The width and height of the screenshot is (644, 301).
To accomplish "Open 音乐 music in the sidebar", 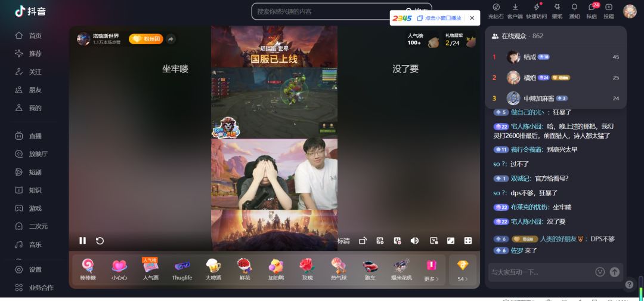I will [29, 245].
